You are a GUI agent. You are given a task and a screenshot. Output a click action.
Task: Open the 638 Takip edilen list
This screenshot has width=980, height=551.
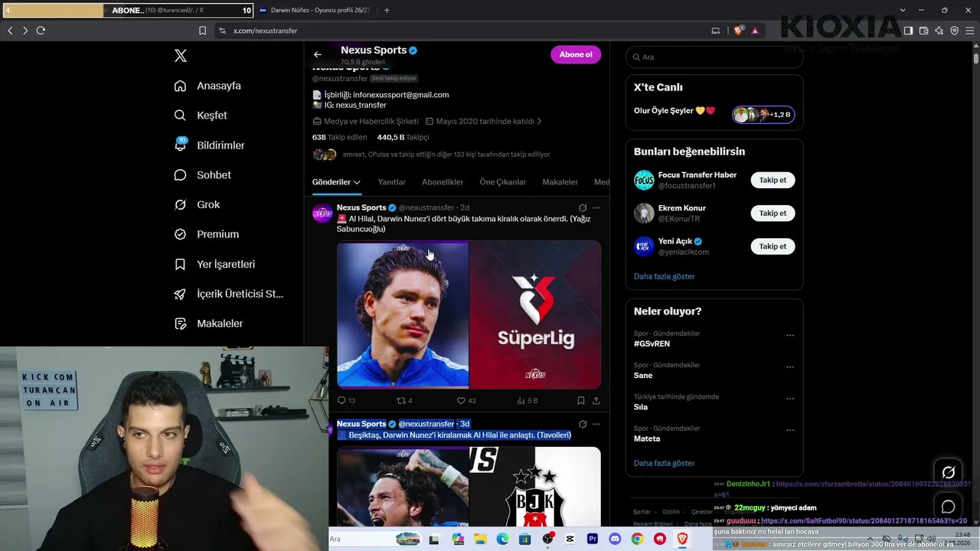tap(341, 138)
